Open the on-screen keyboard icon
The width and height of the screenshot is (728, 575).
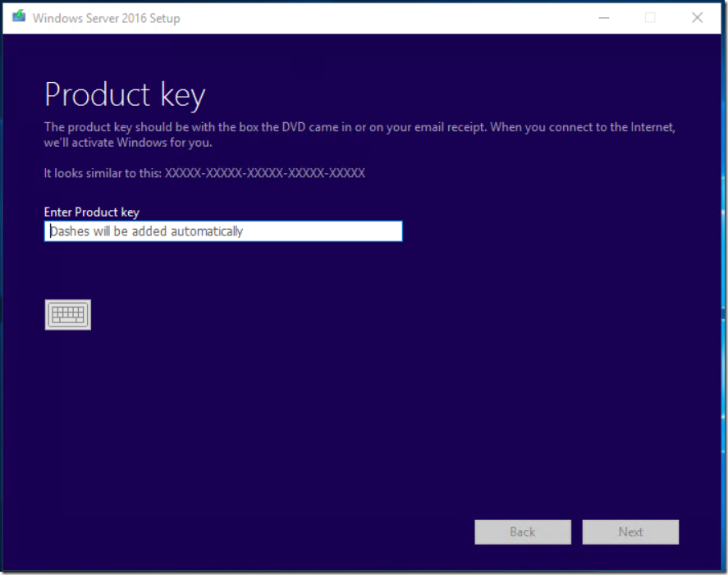point(68,315)
